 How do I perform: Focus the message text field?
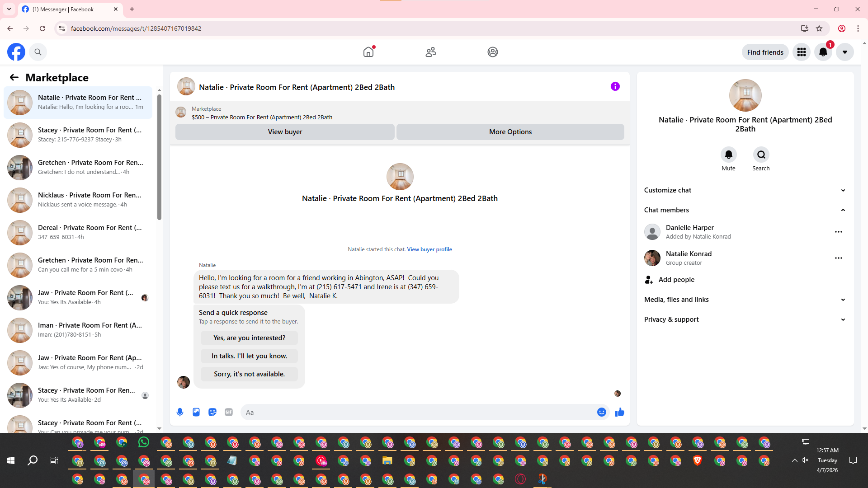[x=420, y=412]
